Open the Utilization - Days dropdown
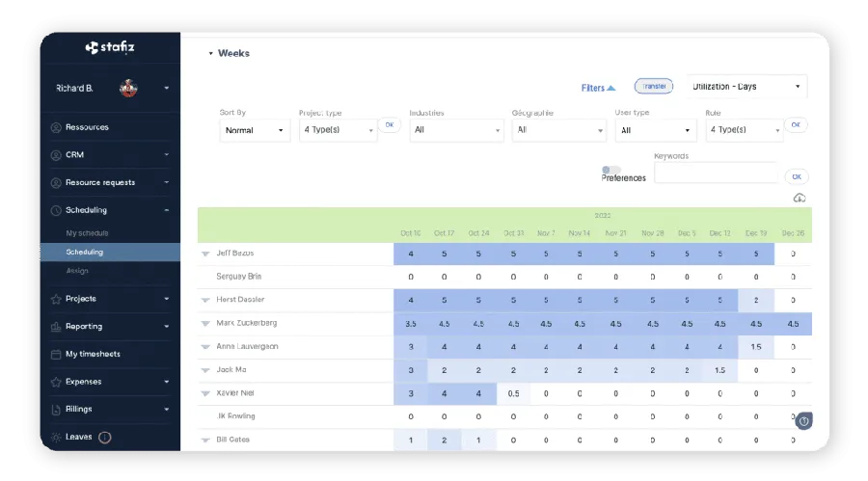 coord(746,87)
